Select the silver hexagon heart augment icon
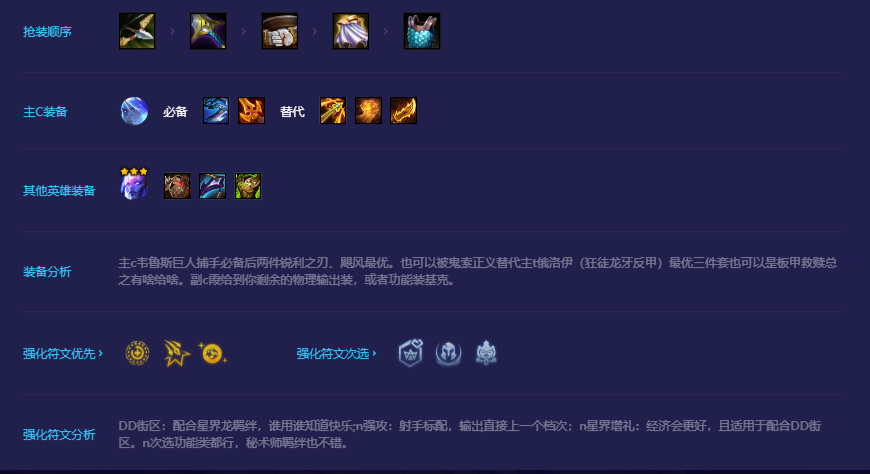 (411, 353)
